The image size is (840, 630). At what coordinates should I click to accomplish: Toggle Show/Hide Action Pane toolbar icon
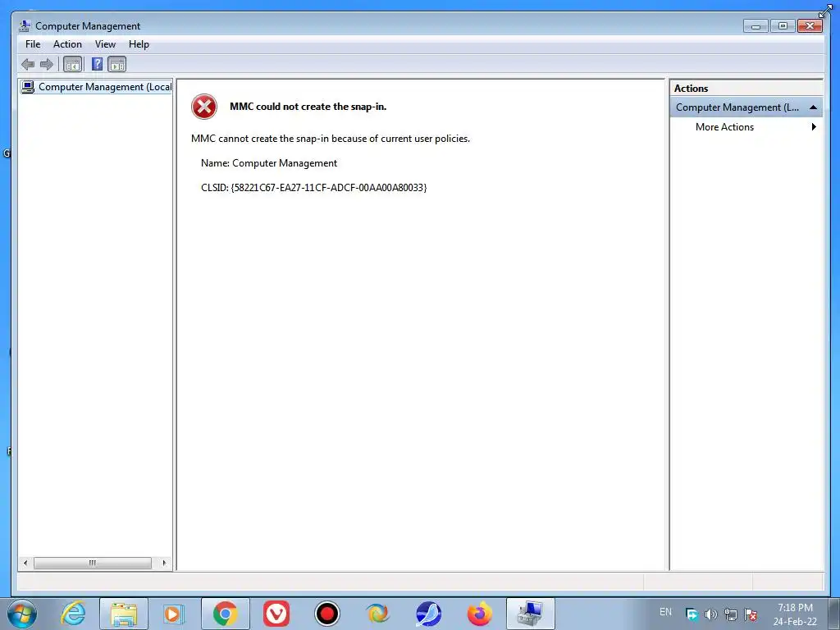(116, 64)
